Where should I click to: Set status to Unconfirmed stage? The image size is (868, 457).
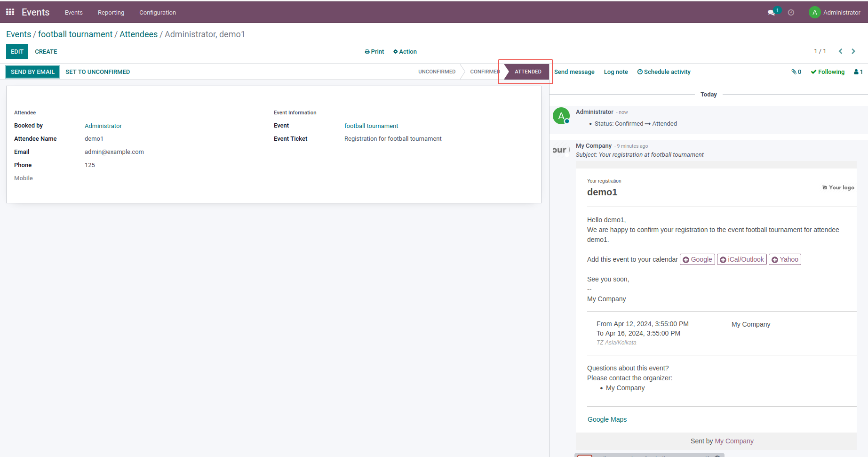[x=437, y=72]
